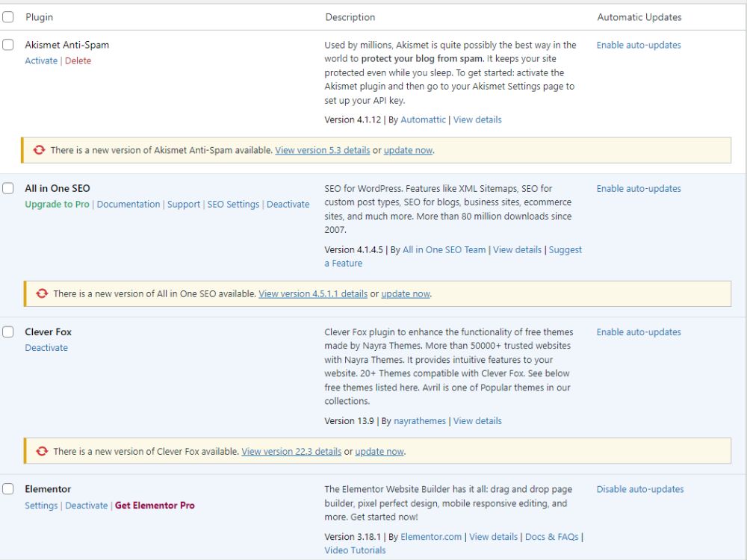Click the All in One SEO update refresh icon
This screenshot has height=560, width=747.
(x=42, y=293)
